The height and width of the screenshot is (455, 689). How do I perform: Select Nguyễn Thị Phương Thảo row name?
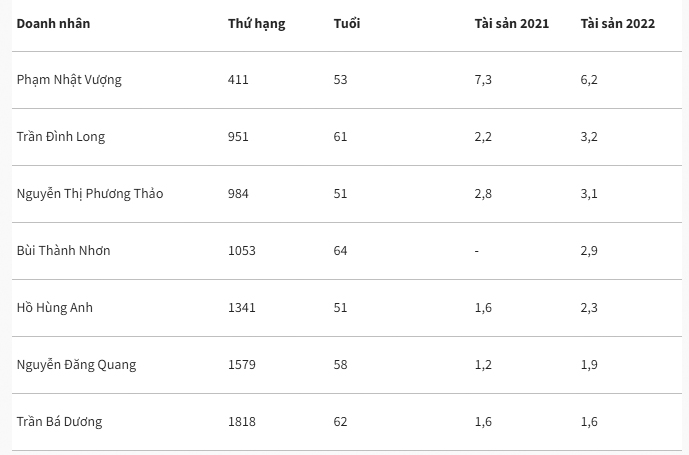click(89, 194)
